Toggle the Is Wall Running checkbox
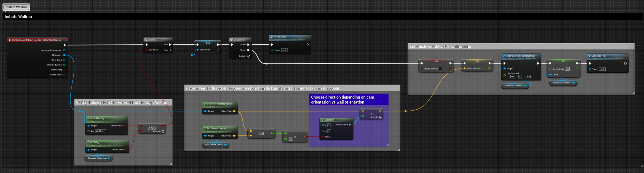Image resolution: width=644 pixels, height=173 pixels. pos(441,69)
